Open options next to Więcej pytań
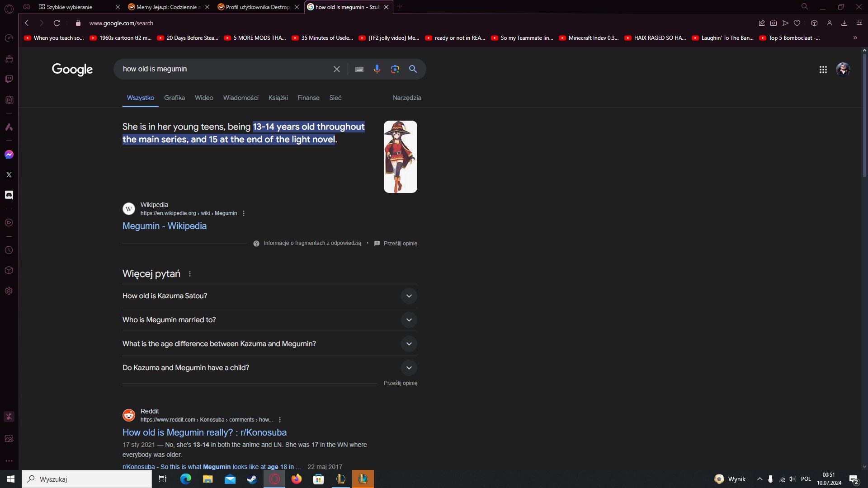The width and height of the screenshot is (868, 488). 190,274
